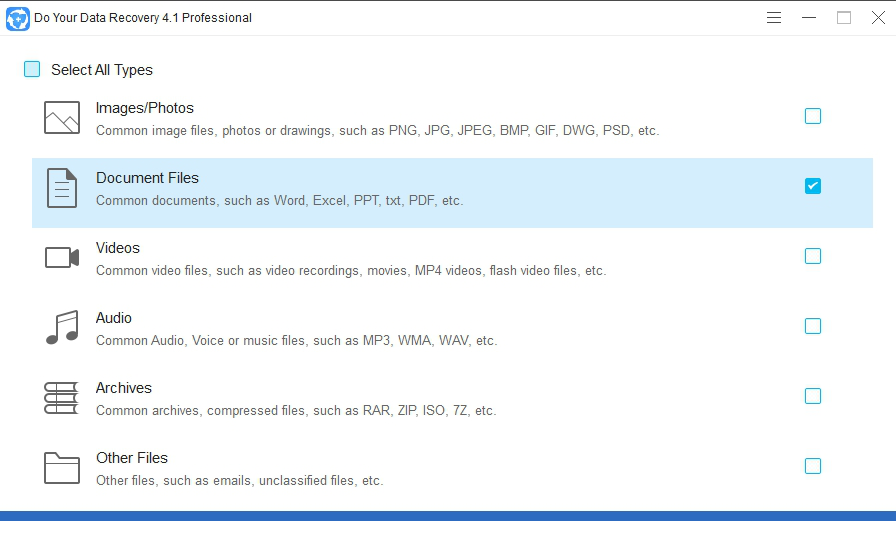Click description mentioning emails, unclassified files
896x541 pixels.
click(x=239, y=480)
